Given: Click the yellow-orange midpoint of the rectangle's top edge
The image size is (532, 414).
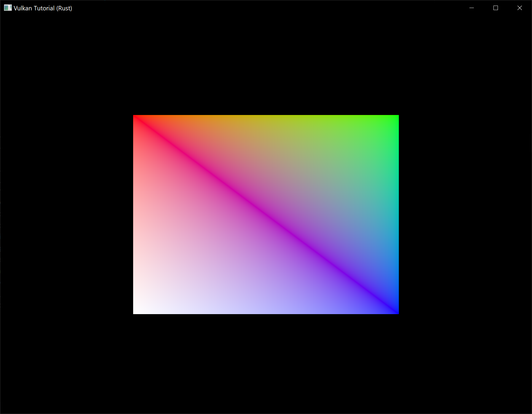Looking at the screenshot, I should click(x=266, y=117).
